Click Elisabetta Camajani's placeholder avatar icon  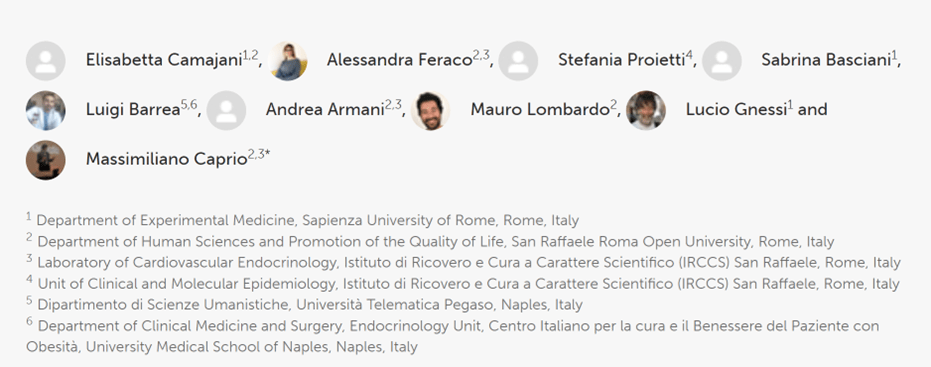click(x=46, y=61)
